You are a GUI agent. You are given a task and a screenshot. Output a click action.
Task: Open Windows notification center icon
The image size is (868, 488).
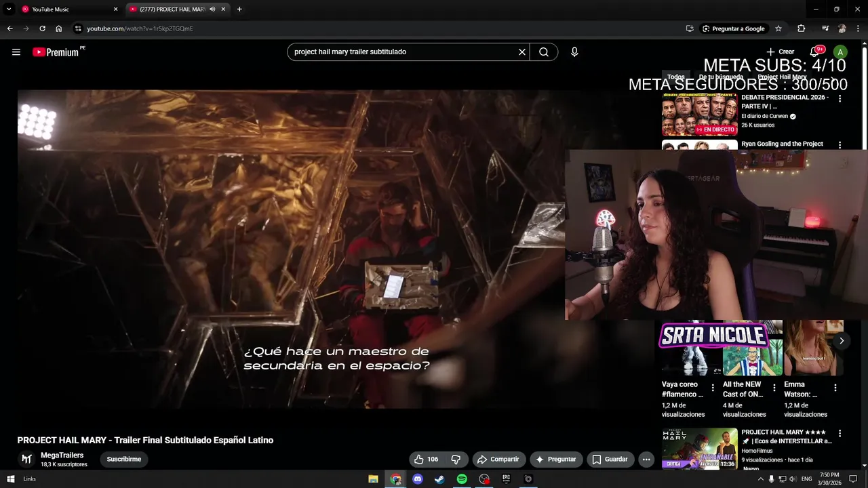coord(853,479)
